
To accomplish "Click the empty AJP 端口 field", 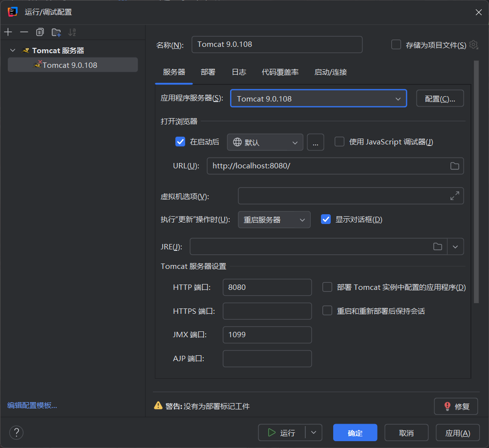I will [x=267, y=359].
